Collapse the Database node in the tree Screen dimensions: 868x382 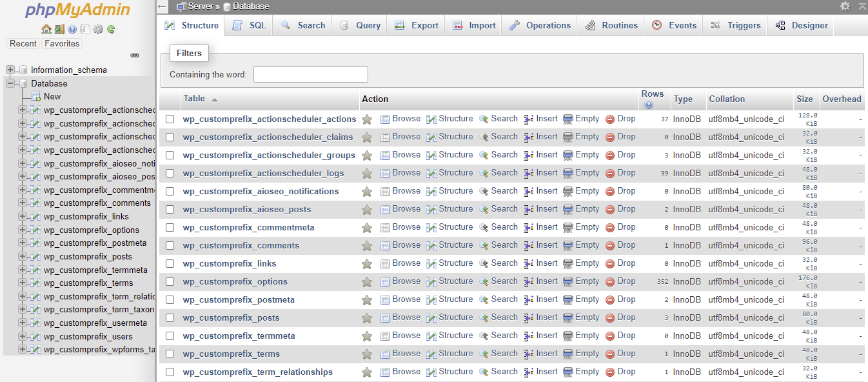point(10,83)
